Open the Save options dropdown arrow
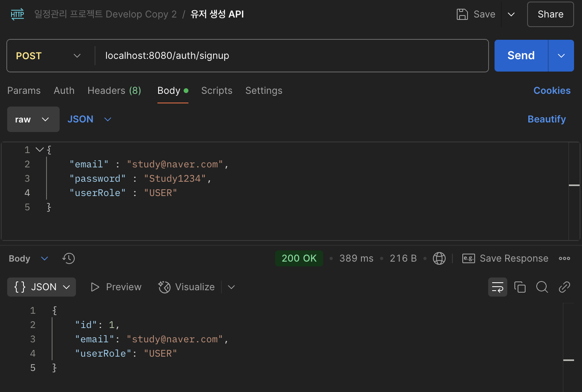 click(x=511, y=14)
